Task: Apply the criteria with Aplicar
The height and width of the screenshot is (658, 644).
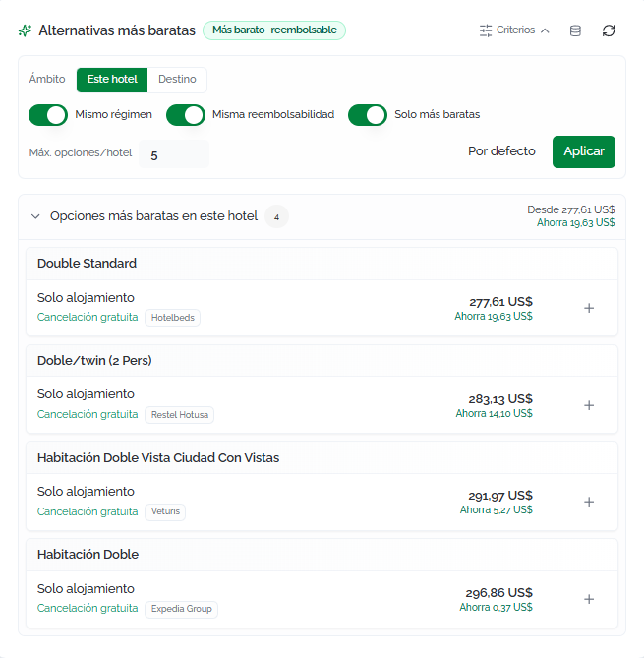Action: click(584, 151)
